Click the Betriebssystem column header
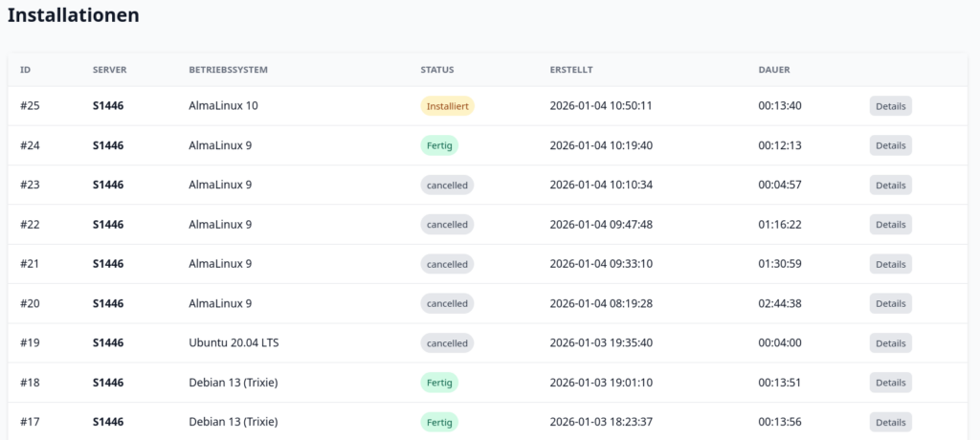The width and height of the screenshot is (980, 440). (228, 70)
